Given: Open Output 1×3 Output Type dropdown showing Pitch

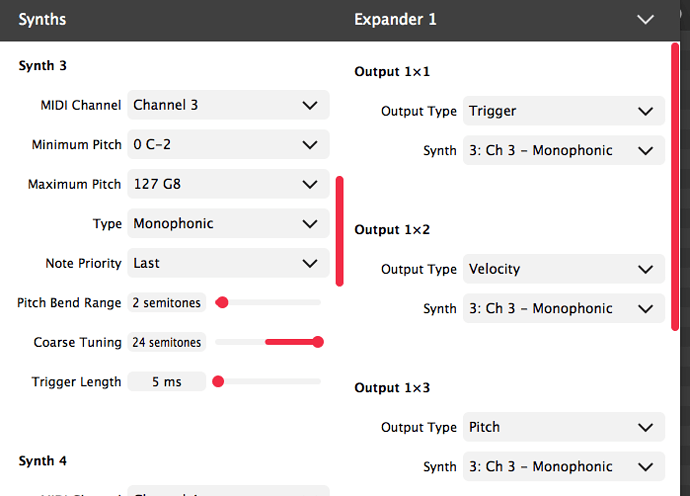Looking at the screenshot, I should 564,427.
